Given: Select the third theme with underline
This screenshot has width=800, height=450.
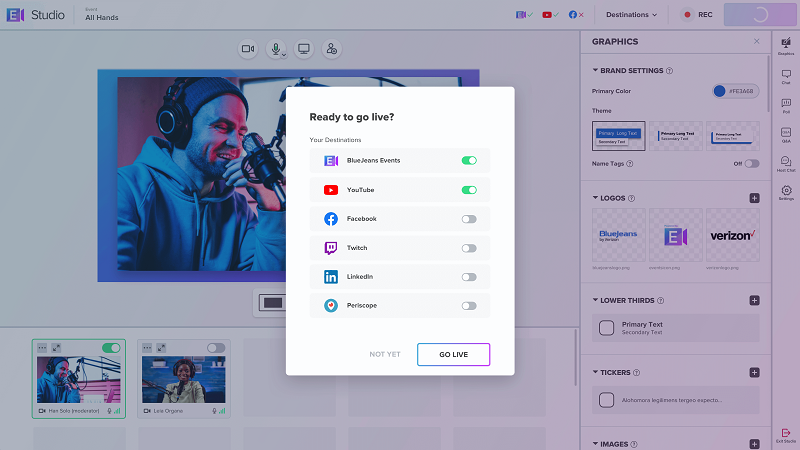Looking at the screenshot, I should [x=733, y=136].
